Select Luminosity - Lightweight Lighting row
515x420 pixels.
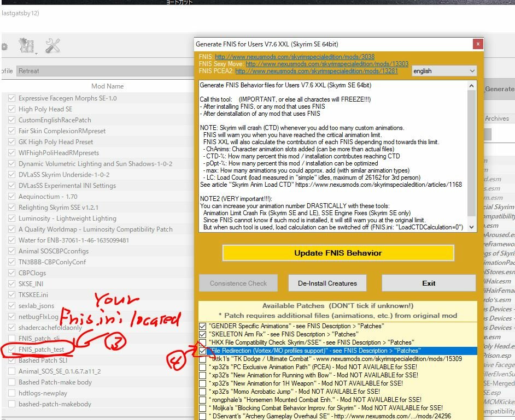(x=98, y=218)
